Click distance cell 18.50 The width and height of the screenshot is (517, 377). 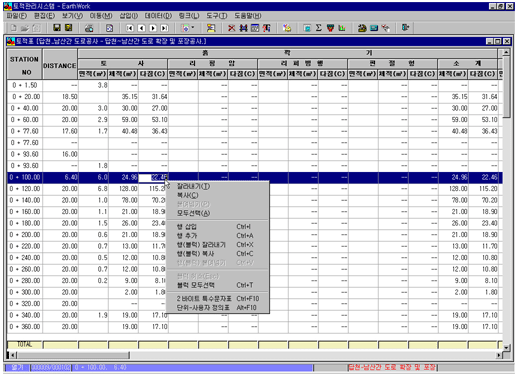(x=60, y=97)
